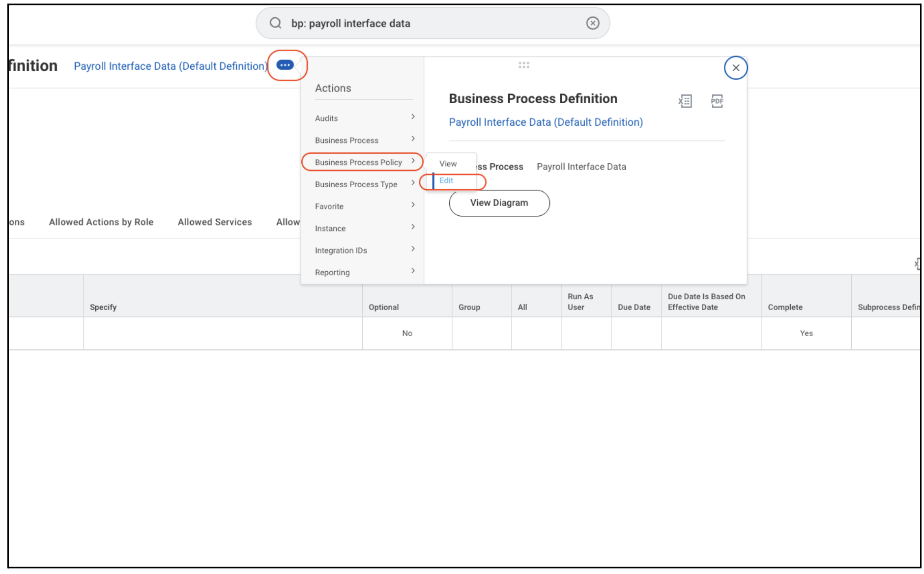
Task: Click the chevron next to Audits
Action: (413, 116)
